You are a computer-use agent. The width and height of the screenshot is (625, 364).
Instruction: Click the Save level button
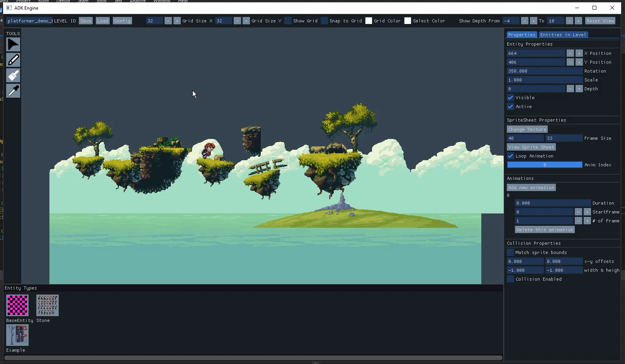pos(86,21)
